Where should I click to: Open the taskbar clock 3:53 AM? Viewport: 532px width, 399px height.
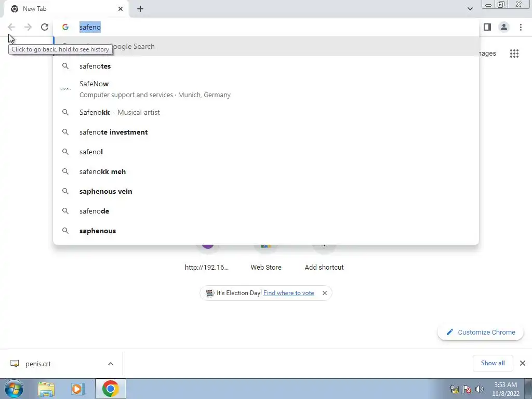506,389
